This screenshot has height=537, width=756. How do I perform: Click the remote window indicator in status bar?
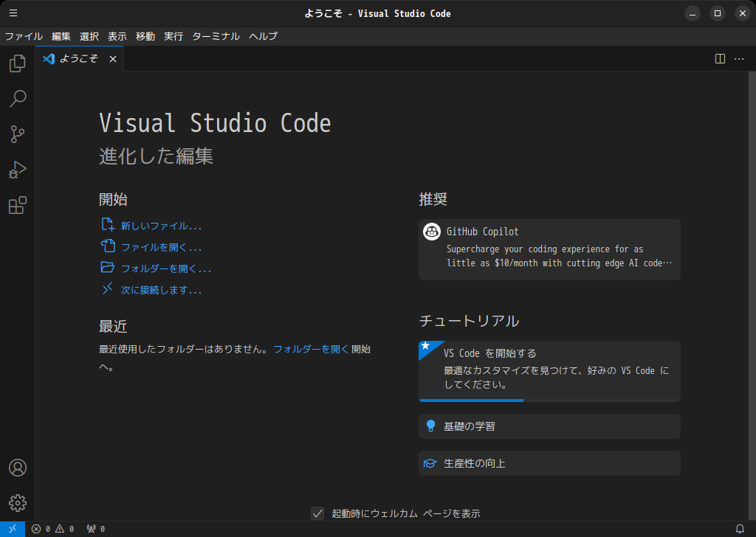pyautogui.click(x=13, y=529)
